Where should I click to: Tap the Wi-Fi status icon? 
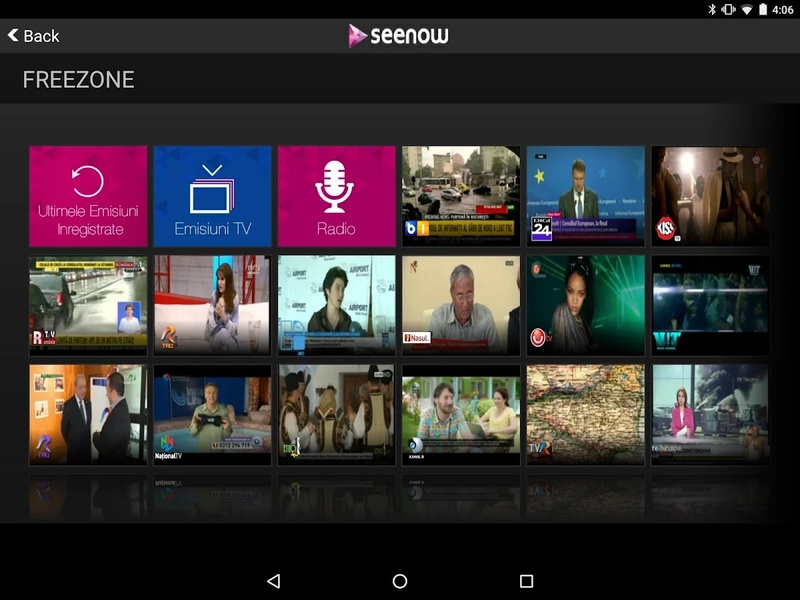(x=746, y=9)
